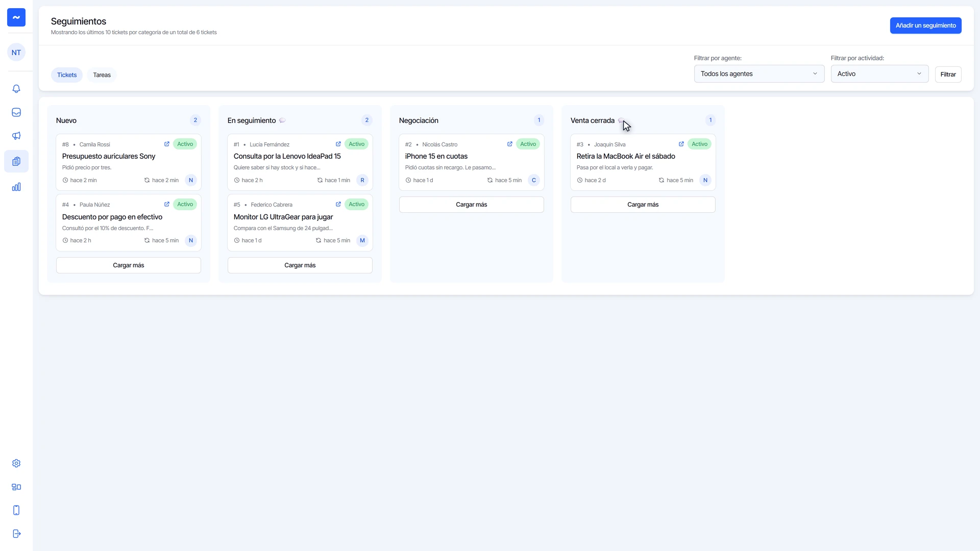
Task: Open the notifications bell in sidebar
Action: click(x=16, y=89)
